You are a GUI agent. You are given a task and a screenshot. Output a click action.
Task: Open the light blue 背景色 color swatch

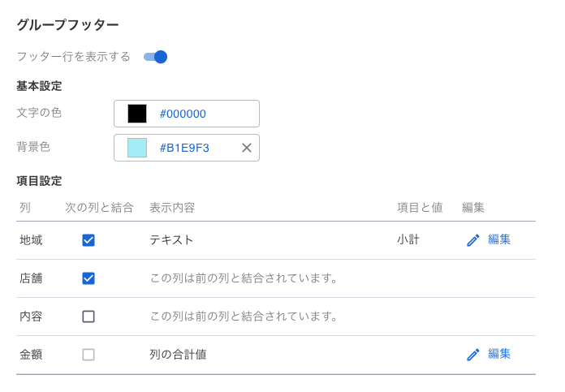pos(137,148)
